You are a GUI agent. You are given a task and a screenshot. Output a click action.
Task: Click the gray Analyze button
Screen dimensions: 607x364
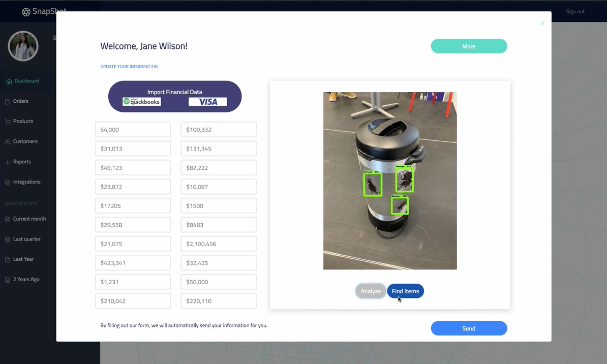click(x=370, y=291)
